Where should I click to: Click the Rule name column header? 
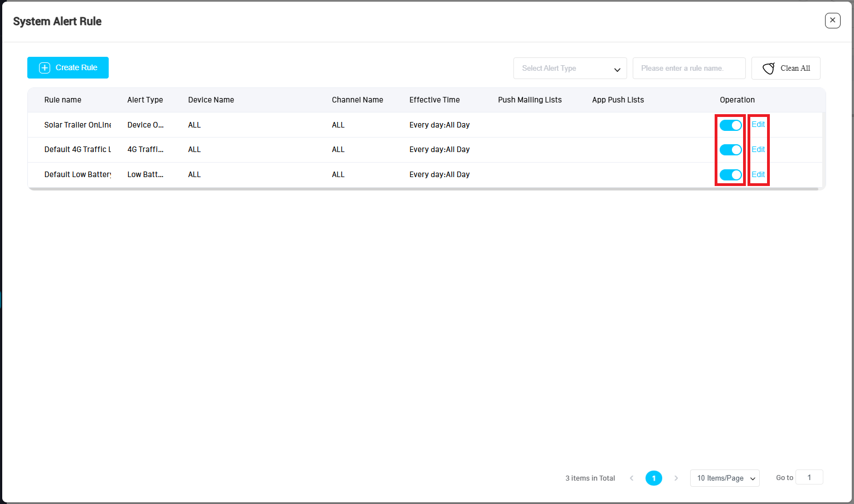click(x=63, y=100)
